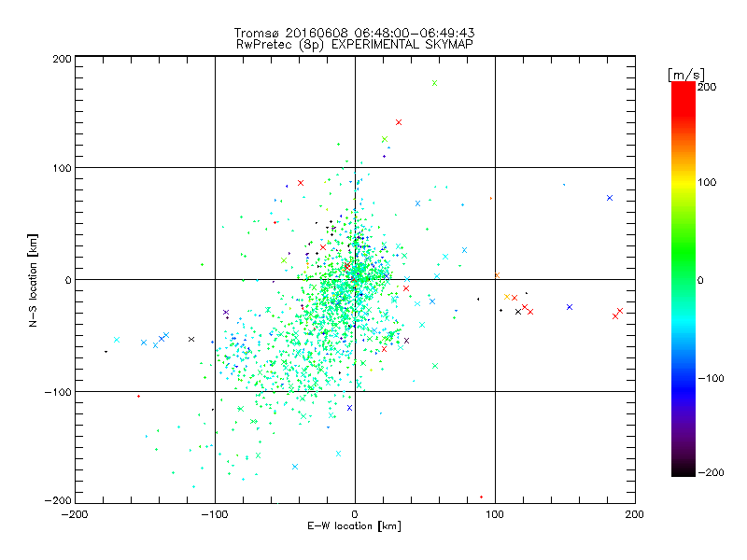Click the topmost green X marker in the plot
Screen dimensions: 747x560
pos(434,83)
